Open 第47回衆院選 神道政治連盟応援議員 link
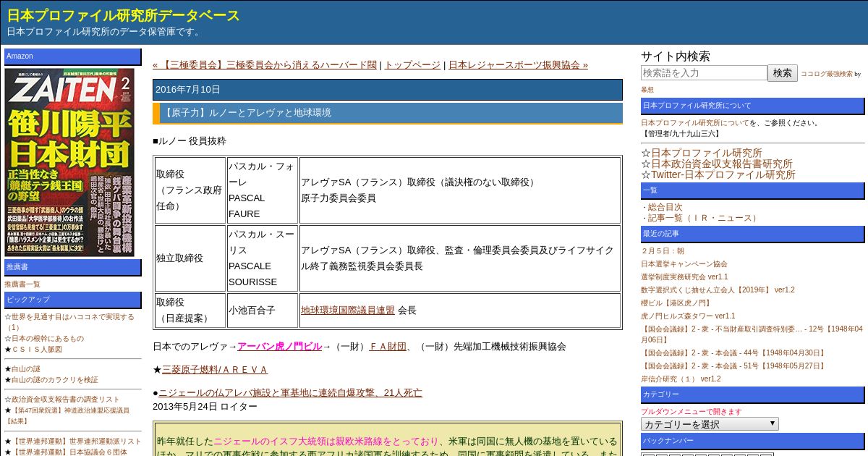Image resolution: width=868 pixels, height=456 pixels. pos(67,415)
